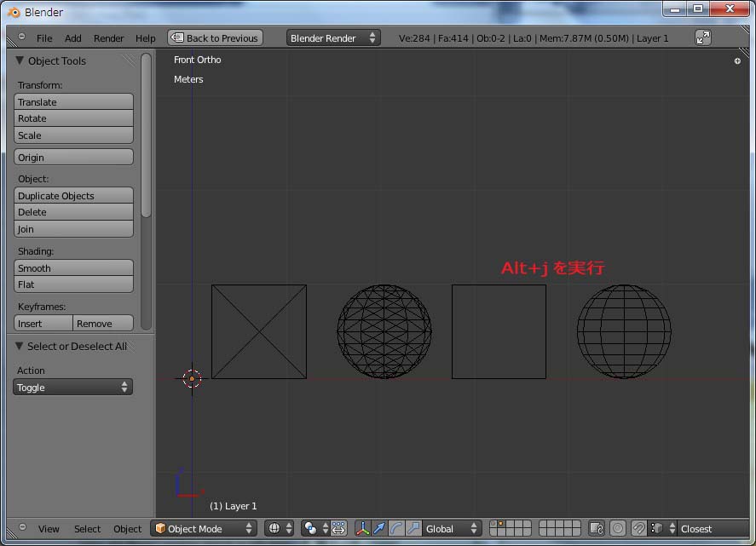The image size is (756, 546).
Task: Remove a keyframe
Action: coord(103,324)
